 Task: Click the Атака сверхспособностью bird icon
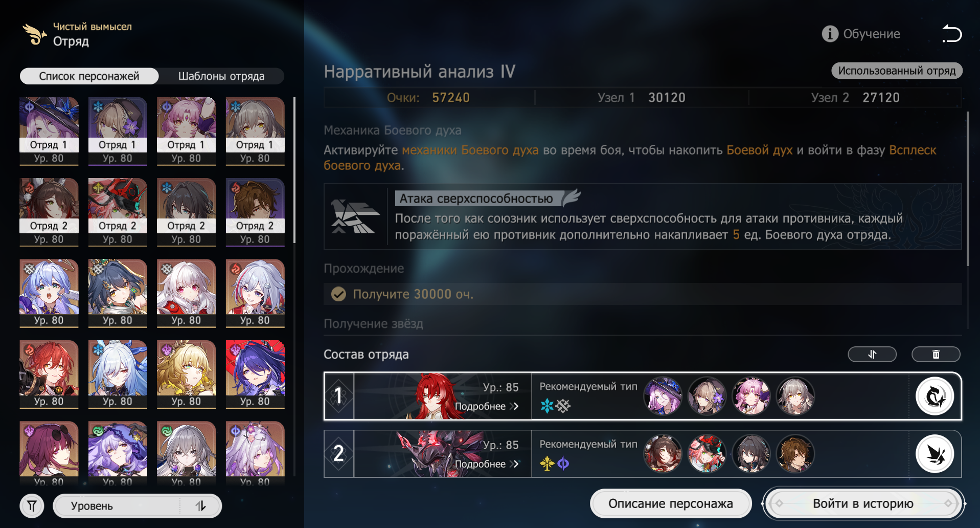354,216
